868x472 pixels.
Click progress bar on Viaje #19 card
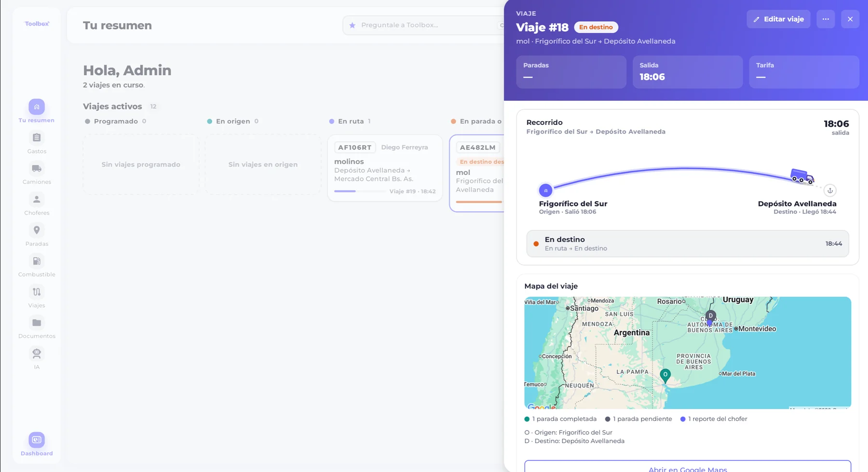[359, 191]
